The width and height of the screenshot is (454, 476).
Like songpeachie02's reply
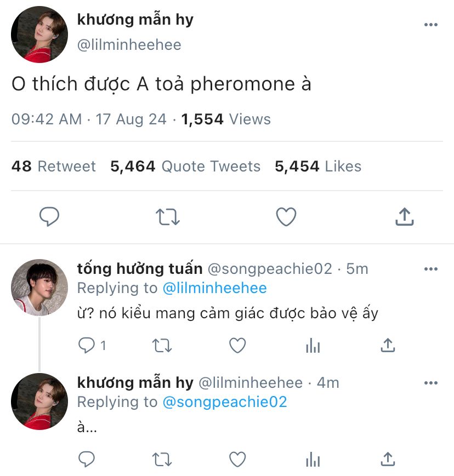[x=237, y=345]
